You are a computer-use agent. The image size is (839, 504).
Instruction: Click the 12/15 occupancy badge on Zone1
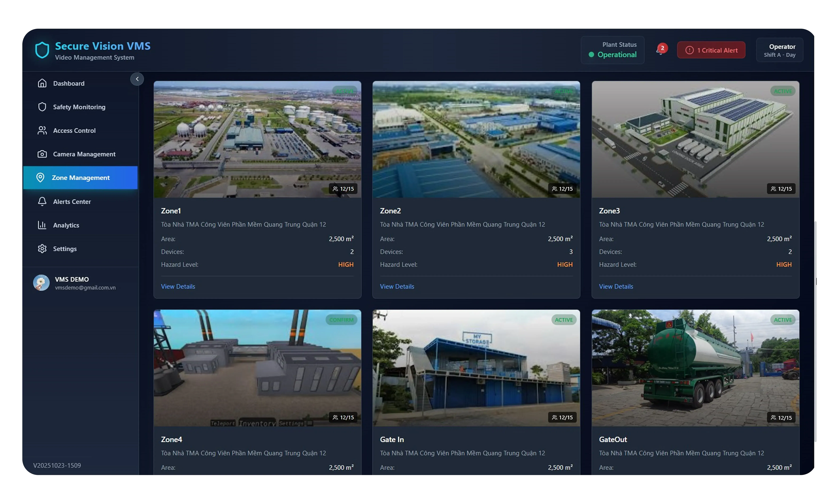pyautogui.click(x=343, y=189)
